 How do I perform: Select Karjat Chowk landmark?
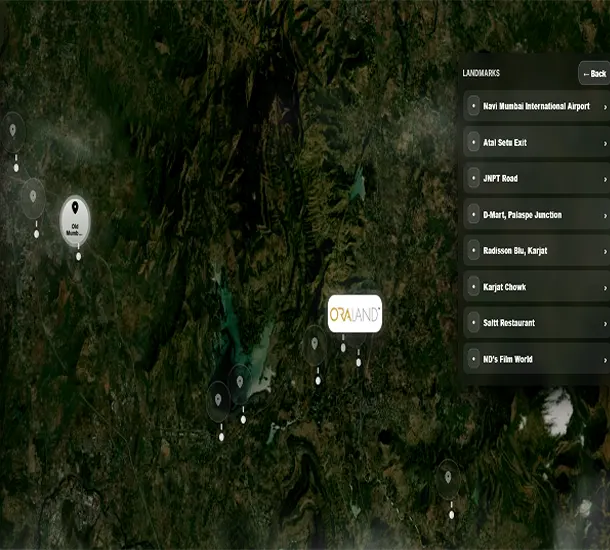pos(536,287)
